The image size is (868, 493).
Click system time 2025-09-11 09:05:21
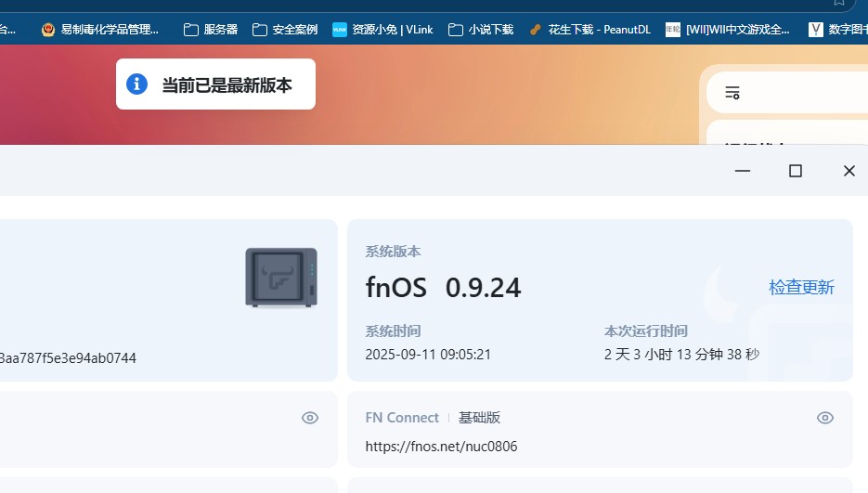click(x=428, y=355)
